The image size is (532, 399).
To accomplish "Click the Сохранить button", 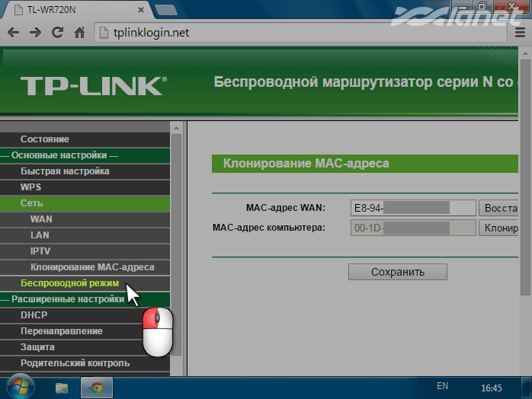I will point(397,272).
